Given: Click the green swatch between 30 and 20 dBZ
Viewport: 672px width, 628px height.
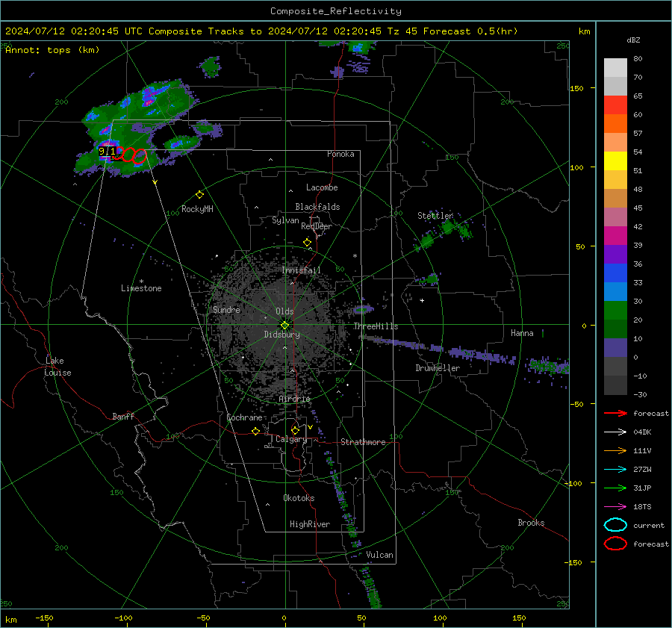Looking at the screenshot, I should [615, 311].
